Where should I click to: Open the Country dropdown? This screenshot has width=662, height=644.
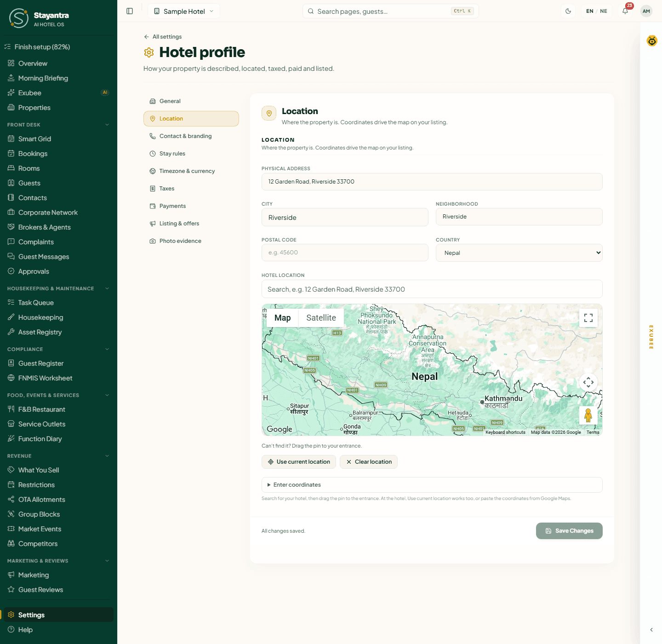click(519, 253)
